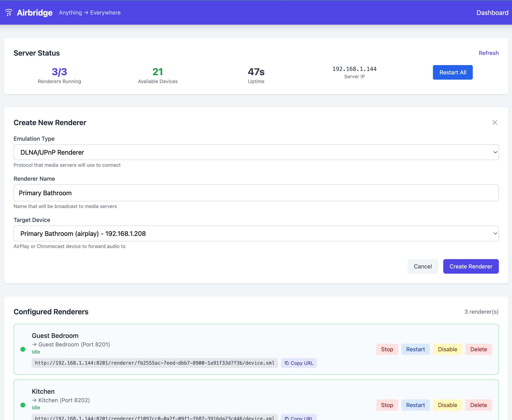Click the Refresh link
This screenshot has height=420, width=512.
point(489,53)
